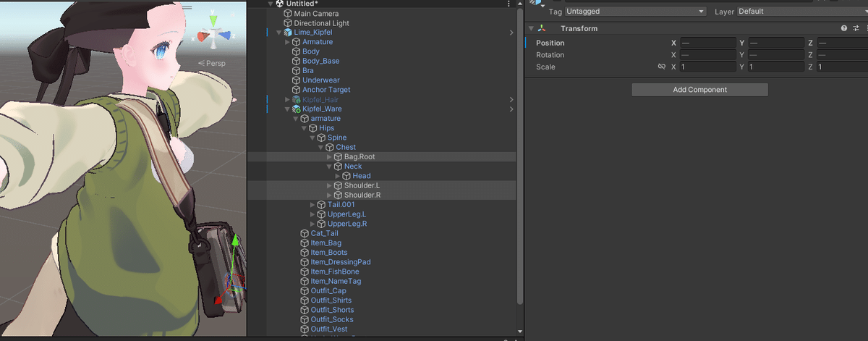Viewport: 868px width, 341px height.
Task: Toggle the Scale constrained proportions link
Action: pos(661,67)
